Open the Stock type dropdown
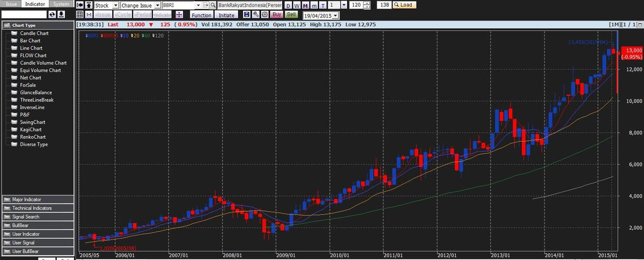The image size is (644, 260). pyautogui.click(x=116, y=5)
